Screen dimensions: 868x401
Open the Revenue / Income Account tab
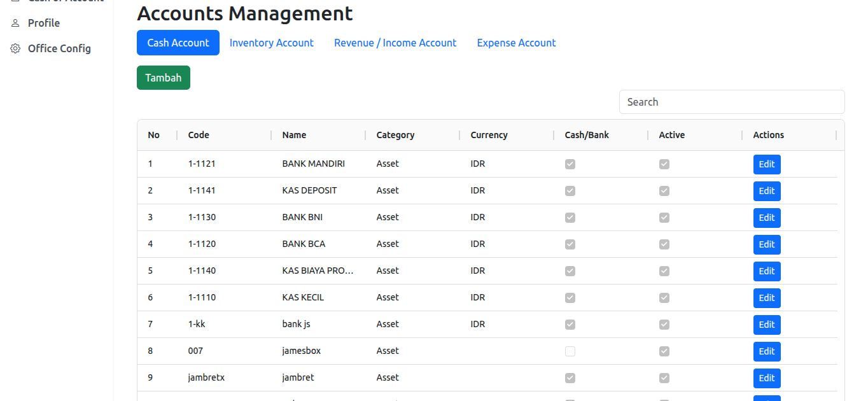click(x=395, y=43)
